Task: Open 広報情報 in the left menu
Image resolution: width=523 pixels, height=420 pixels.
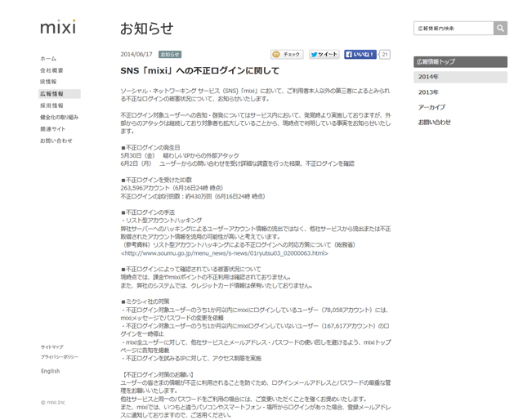Action: click(60, 94)
